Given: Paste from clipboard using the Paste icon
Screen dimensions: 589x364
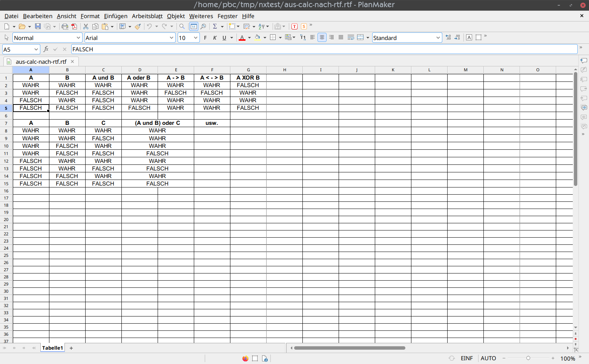Looking at the screenshot, I should 105,26.
